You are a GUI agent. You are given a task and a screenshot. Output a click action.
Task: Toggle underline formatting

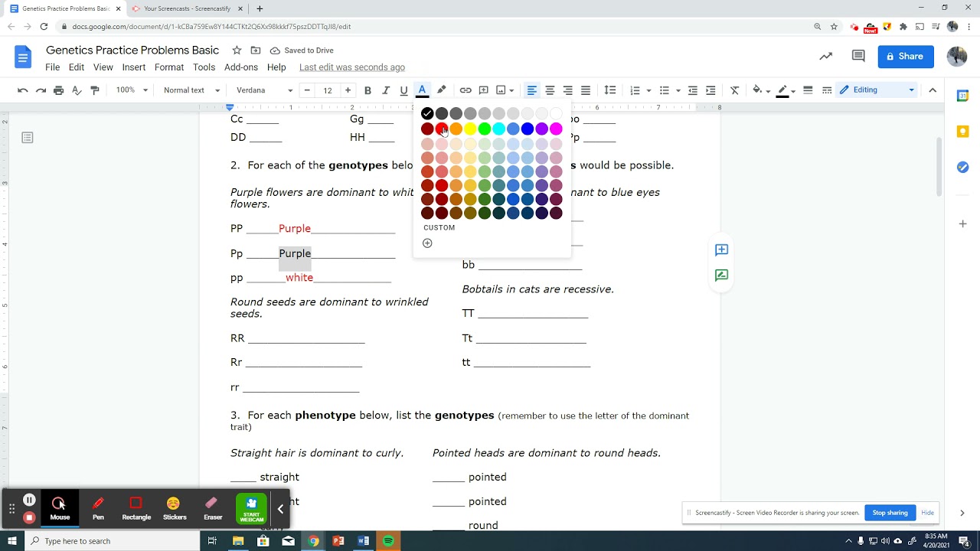point(403,90)
